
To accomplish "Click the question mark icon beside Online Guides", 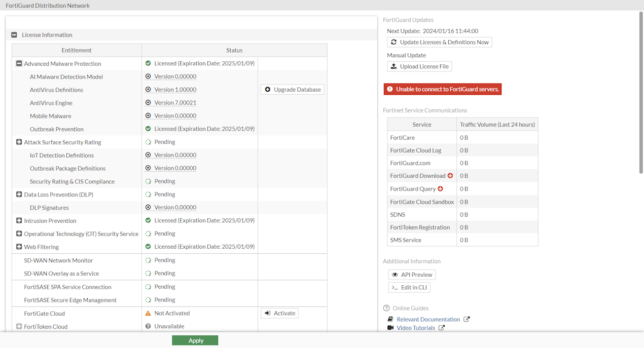I will (x=385, y=308).
